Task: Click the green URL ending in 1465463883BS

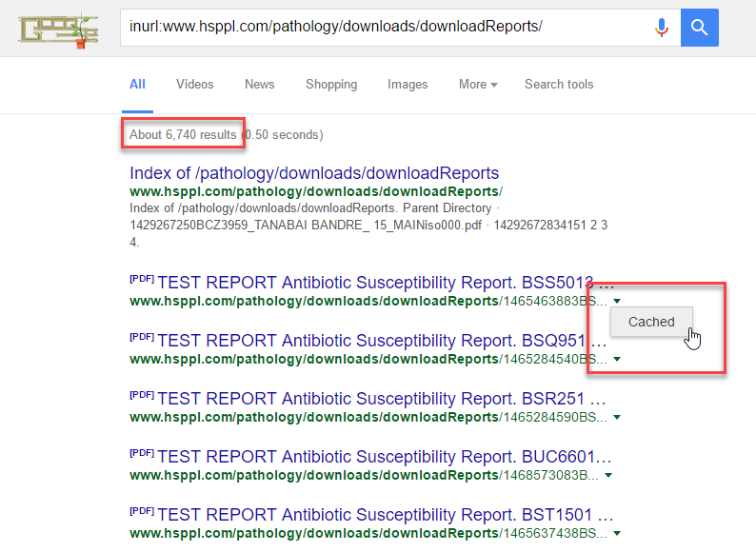Action: (x=368, y=302)
